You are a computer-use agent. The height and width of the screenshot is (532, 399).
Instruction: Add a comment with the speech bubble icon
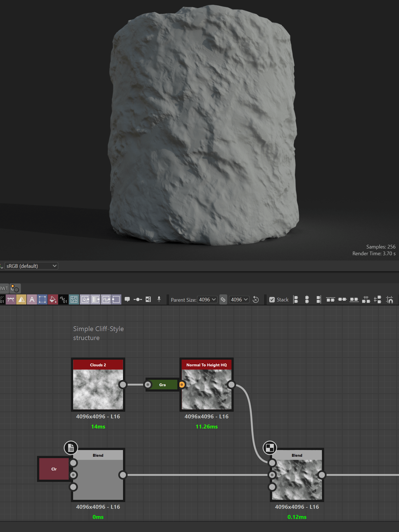(127, 299)
